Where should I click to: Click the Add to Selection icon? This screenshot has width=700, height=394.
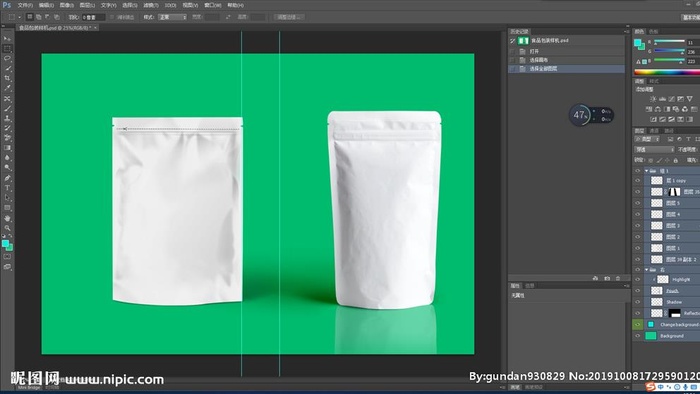tap(39, 17)
